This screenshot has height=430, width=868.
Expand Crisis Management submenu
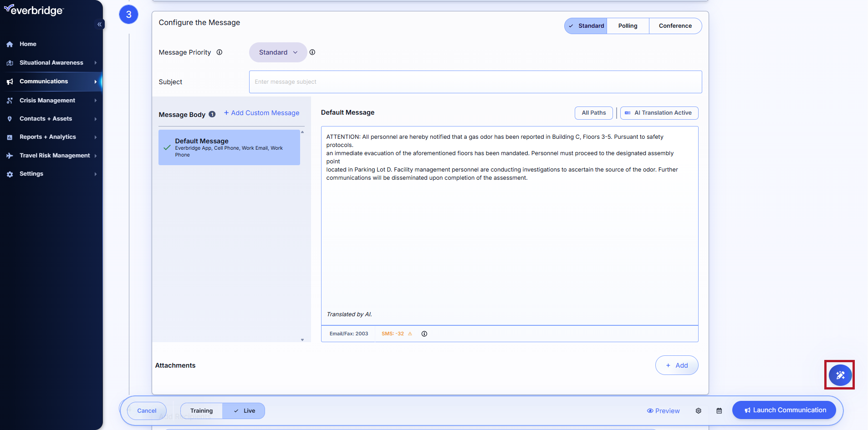(x=47, y=101)
